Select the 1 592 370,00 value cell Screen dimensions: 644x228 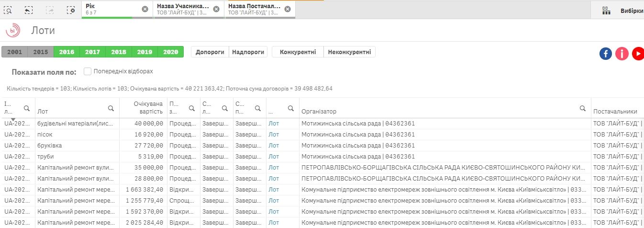click(x=143, y=212)
